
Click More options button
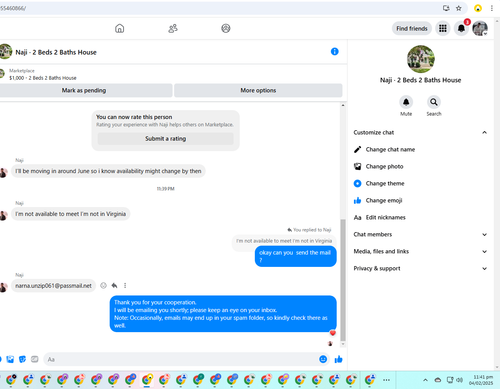258,90
